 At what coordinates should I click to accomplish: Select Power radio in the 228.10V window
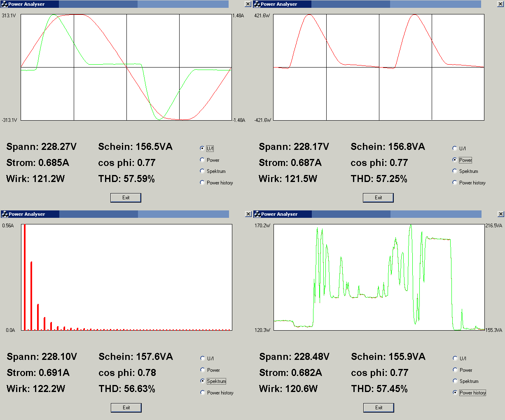pos(202,370)
